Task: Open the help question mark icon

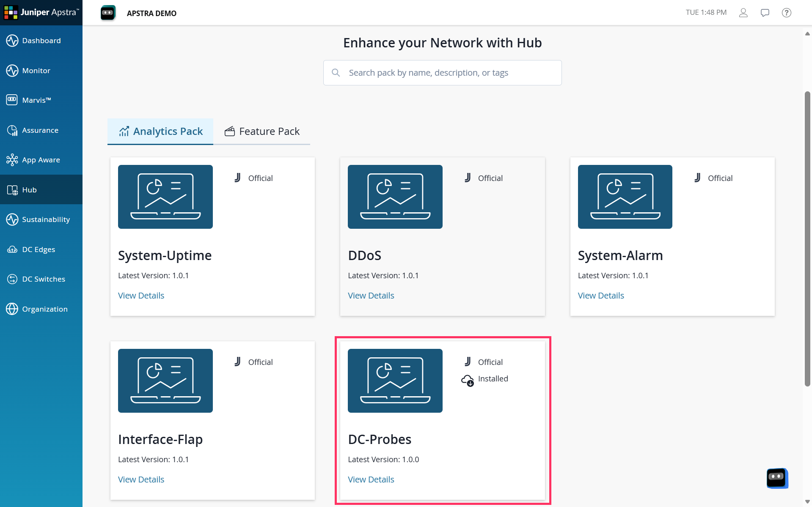Action: tap(787, 13)
